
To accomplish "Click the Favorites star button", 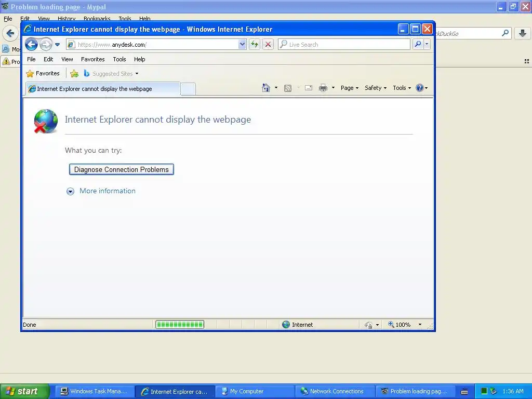I will point(43,73).
